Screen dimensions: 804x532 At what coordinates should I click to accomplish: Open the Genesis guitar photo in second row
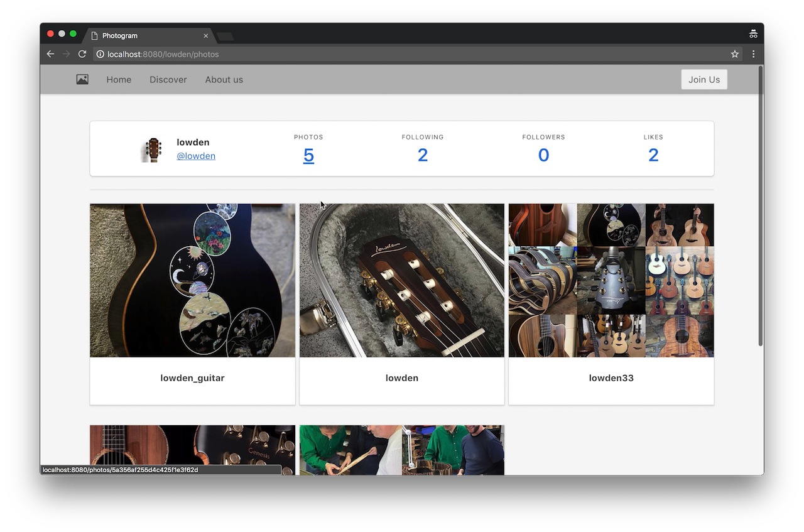coord(192,450)
